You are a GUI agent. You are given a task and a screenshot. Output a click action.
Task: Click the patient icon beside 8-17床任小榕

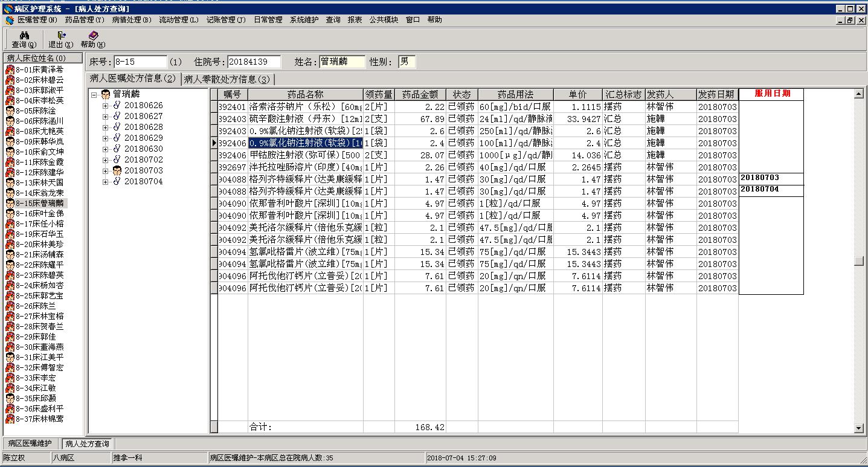pyautogui.click(x=10, y=224)
